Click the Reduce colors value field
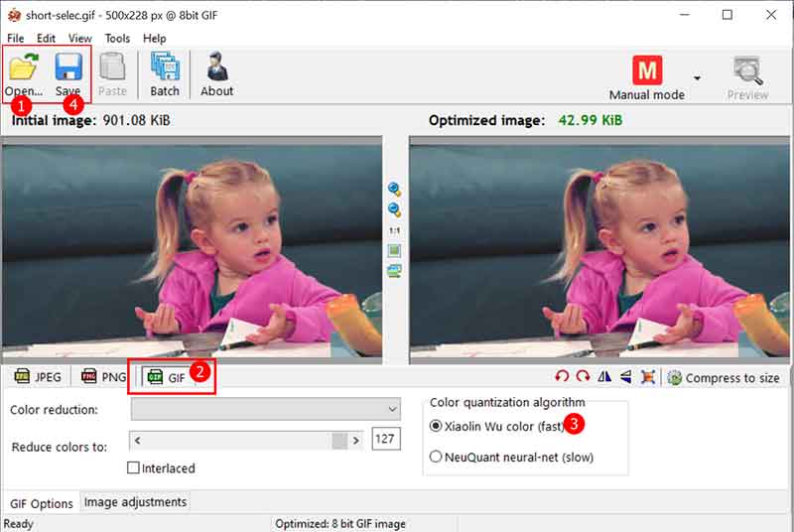 [x=386, y=440]
